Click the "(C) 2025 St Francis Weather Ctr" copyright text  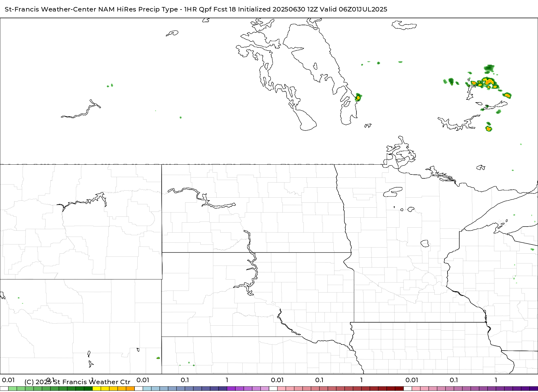point(77,382)
